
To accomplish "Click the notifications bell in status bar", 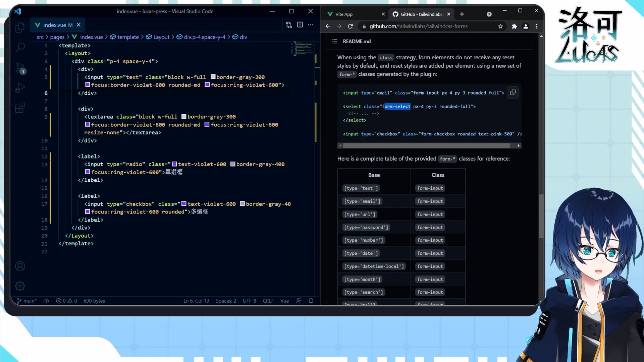I will pyautogui.click(x=311, y=301).
